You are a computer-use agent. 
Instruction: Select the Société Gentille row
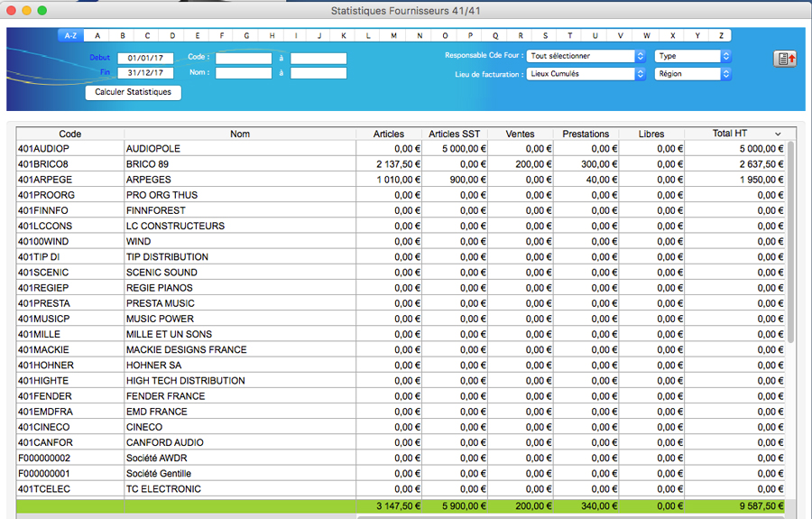(x=401, y=474)
